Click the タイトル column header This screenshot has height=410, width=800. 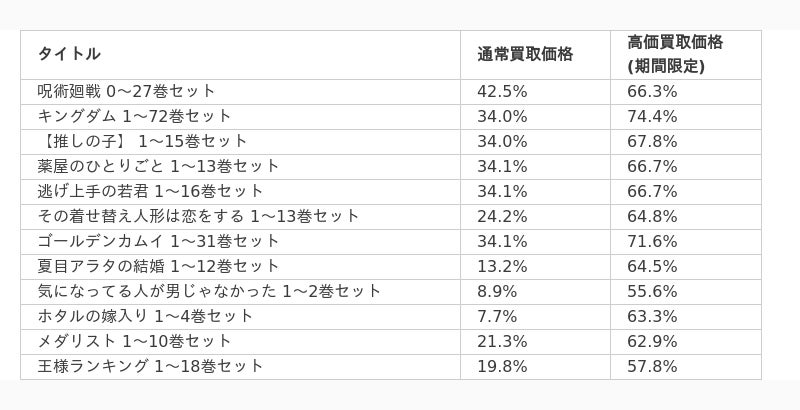[x=69, y=54]
